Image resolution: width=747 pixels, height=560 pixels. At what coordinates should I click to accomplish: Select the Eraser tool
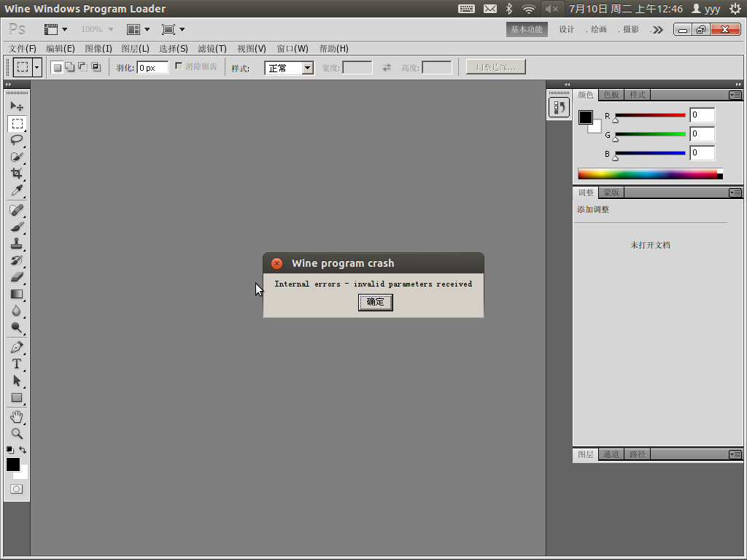17,277
